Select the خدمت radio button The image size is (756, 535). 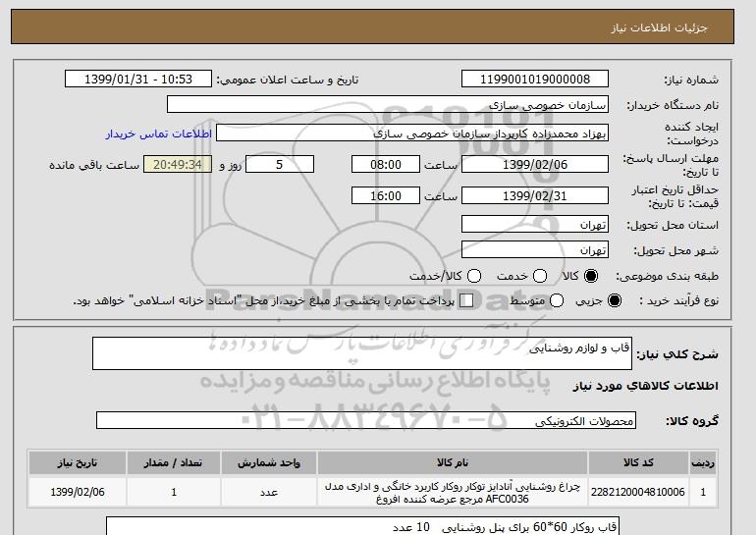(540, 276)
